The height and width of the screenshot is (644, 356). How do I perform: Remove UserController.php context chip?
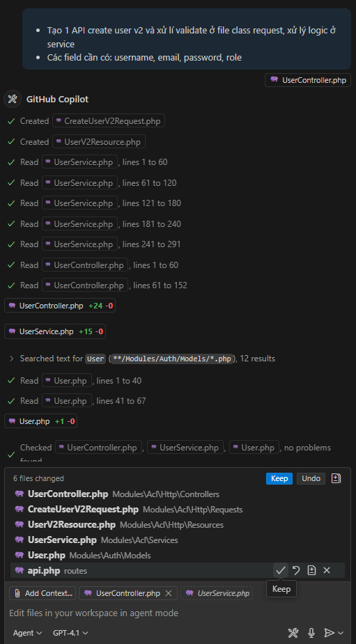(168, 593)
